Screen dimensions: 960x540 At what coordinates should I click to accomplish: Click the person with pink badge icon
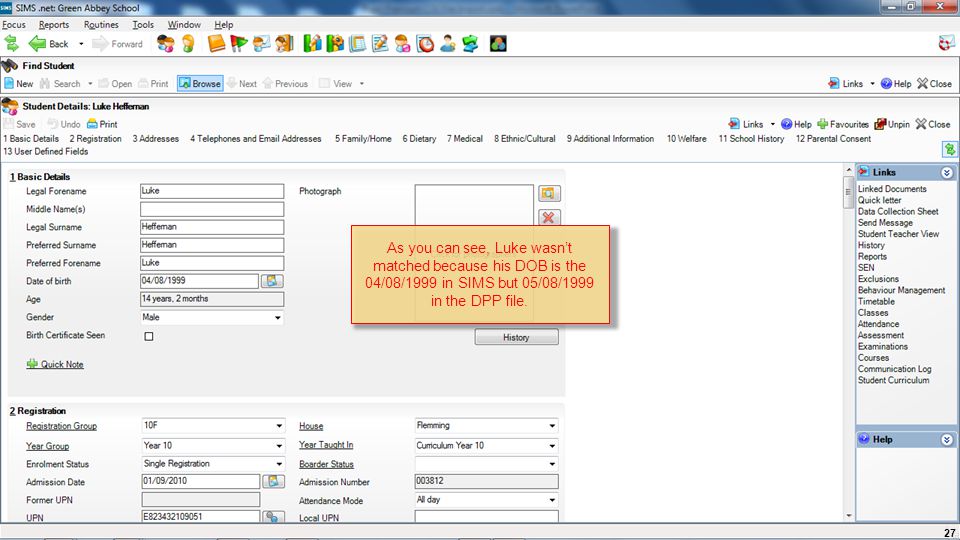click(402, 43)
